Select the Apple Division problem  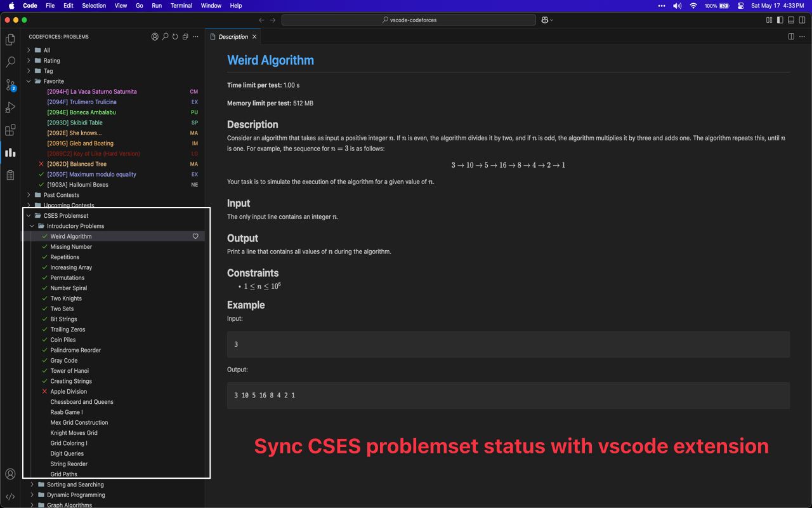tap(69, 392)
